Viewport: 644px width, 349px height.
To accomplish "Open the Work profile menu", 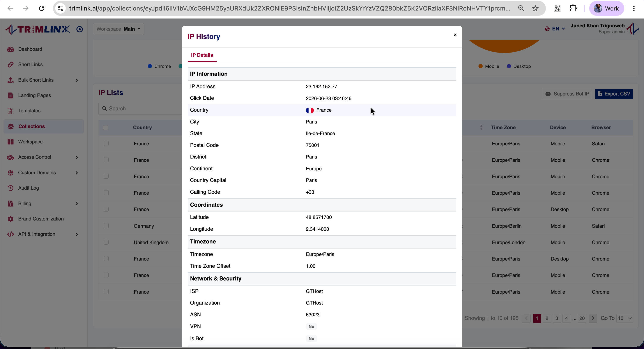I will click(607, 8).
